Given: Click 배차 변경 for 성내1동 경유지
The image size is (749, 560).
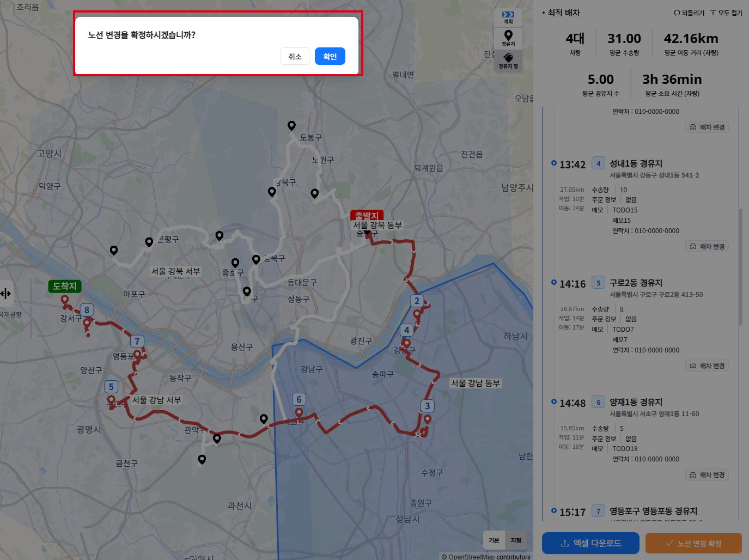Looking at the screenshot, I should tap(707, 246).
